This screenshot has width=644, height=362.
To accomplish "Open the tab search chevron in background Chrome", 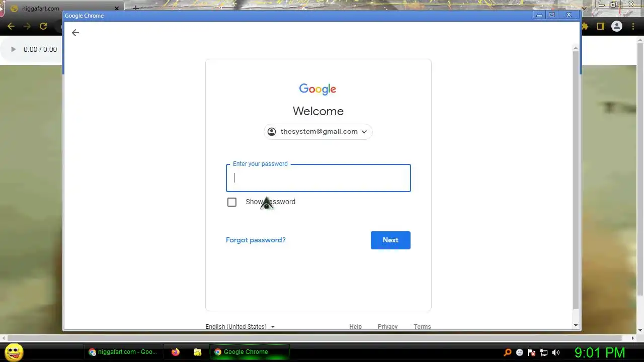I will [584, 9].
